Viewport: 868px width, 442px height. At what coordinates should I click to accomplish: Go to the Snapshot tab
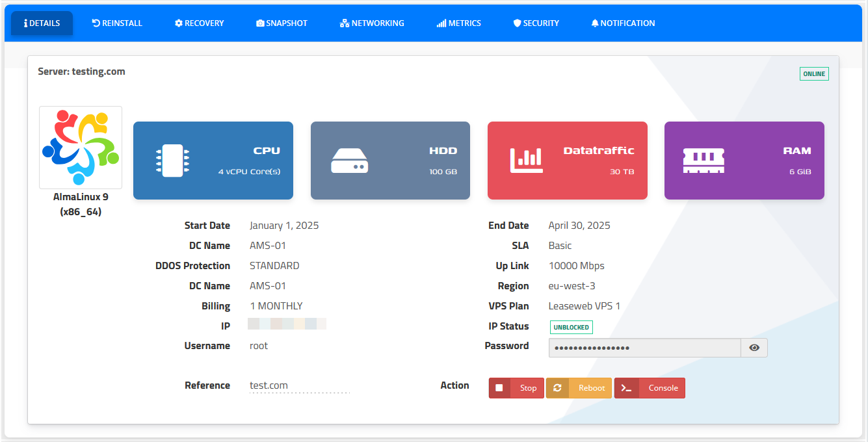click(x=282, y=23)
